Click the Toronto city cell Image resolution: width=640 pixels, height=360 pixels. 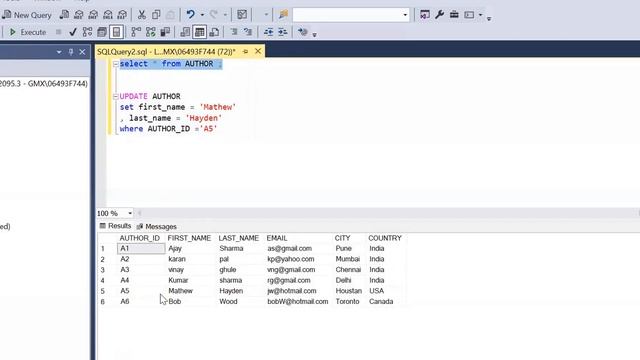pyautogui.click(x=347, y=302)
